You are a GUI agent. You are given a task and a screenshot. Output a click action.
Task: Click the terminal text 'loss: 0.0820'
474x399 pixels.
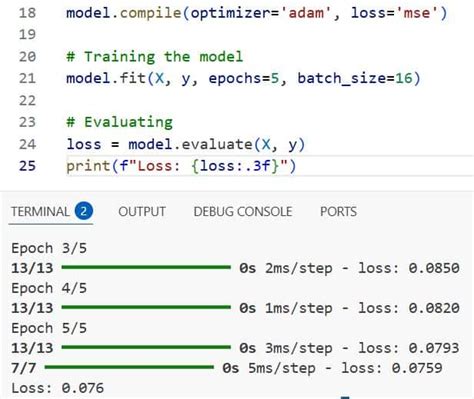pyautogui.click(x=409, y=308)
